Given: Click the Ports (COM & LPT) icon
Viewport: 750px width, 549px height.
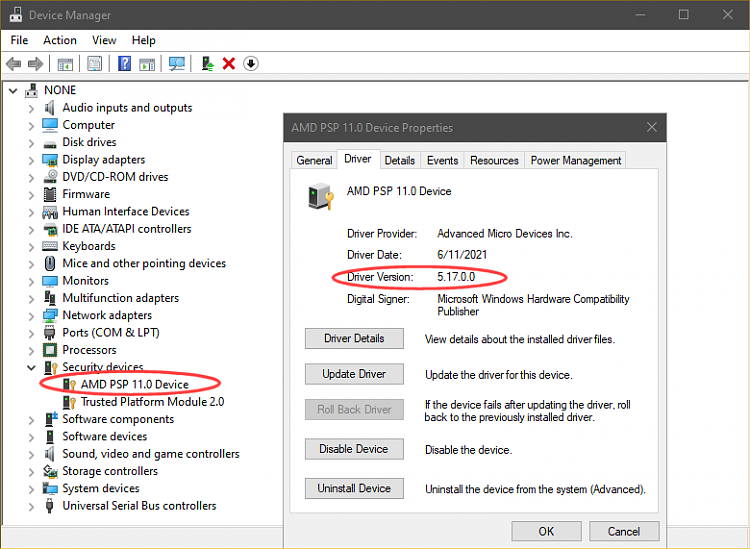Looking at the screenshot, I should pyautogui.click(x=49, y=332).
